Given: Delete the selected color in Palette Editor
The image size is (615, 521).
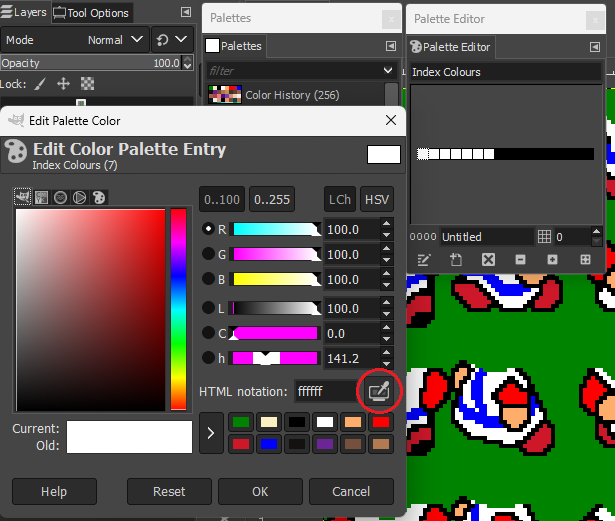Looking at the screenshot, I should tap(488, 260).
